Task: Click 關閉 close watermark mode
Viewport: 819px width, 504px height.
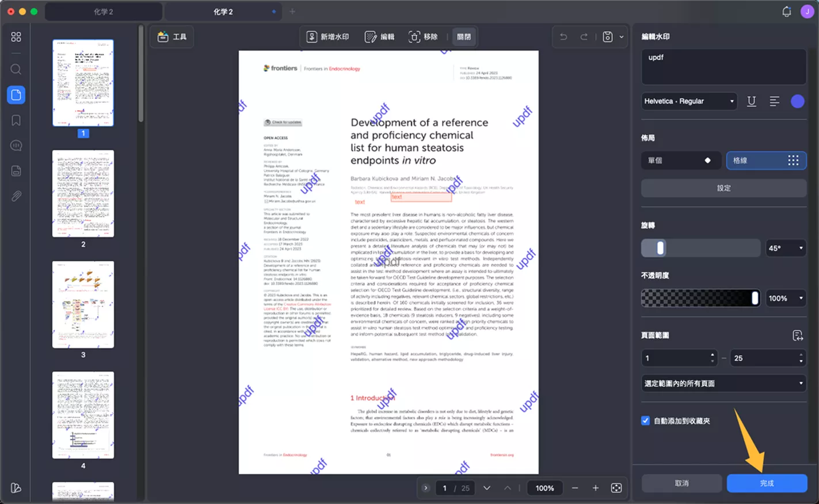Action: (x=464, y=37)
